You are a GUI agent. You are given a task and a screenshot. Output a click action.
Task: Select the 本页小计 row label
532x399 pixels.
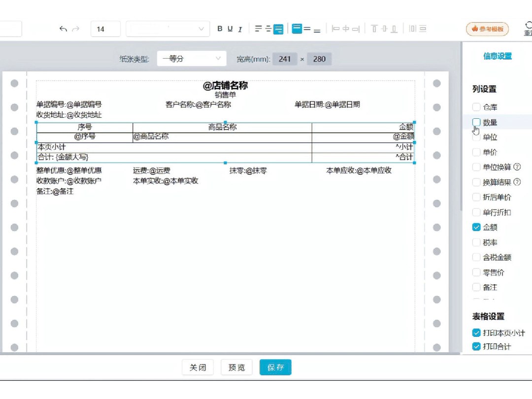52,147
